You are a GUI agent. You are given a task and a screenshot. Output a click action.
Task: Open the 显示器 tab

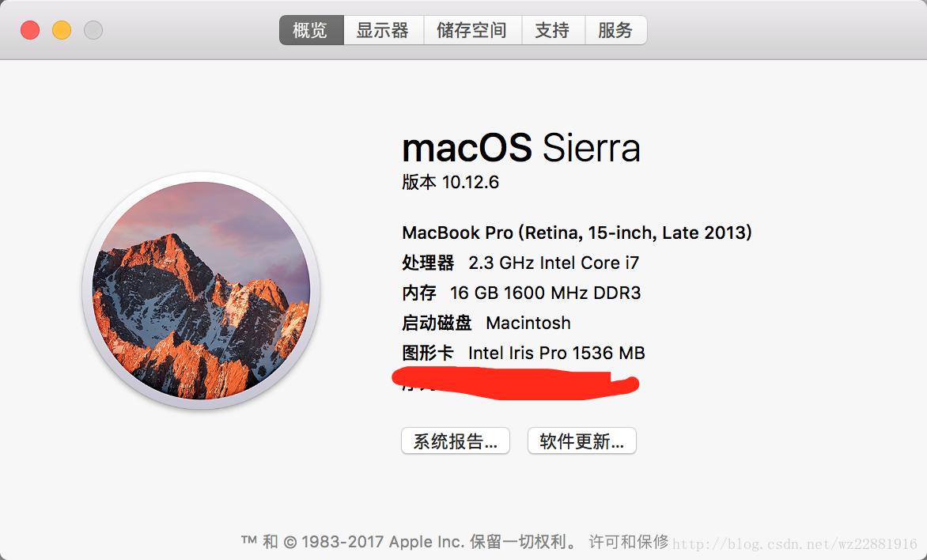click(382, 30)
